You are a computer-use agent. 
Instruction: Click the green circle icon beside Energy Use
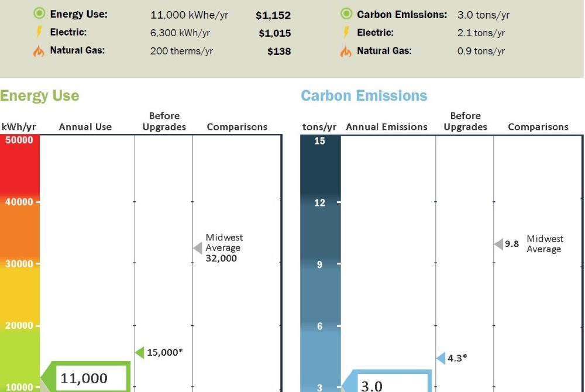(39, 13)
